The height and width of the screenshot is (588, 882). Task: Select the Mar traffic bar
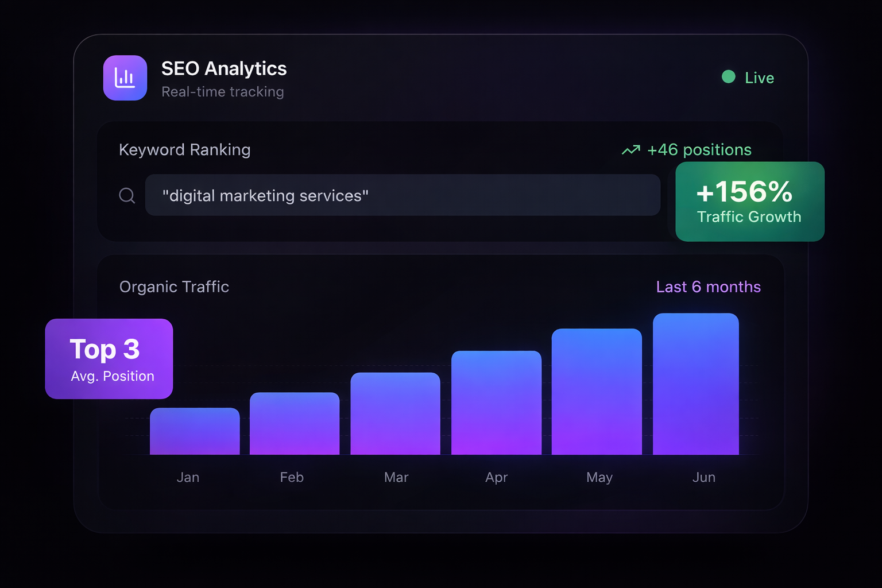point(395,414)
